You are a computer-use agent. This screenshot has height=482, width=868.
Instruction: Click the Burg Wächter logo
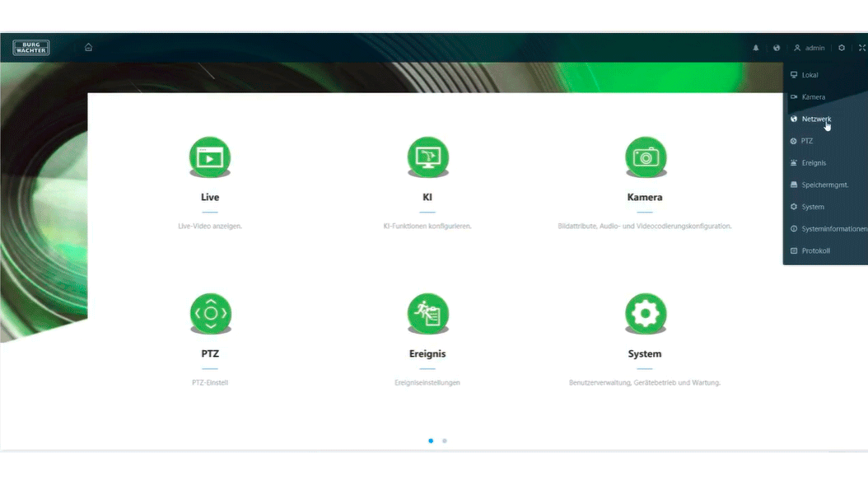(31, 48)
